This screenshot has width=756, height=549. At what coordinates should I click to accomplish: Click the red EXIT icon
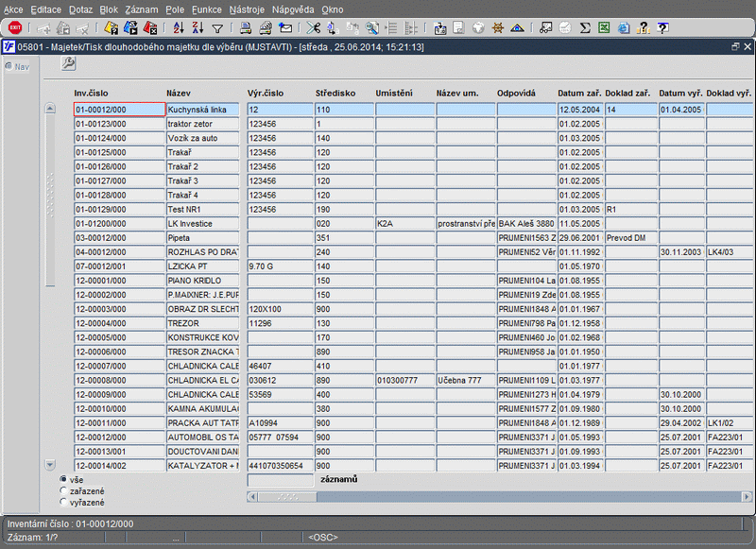(x=15, y=28)
